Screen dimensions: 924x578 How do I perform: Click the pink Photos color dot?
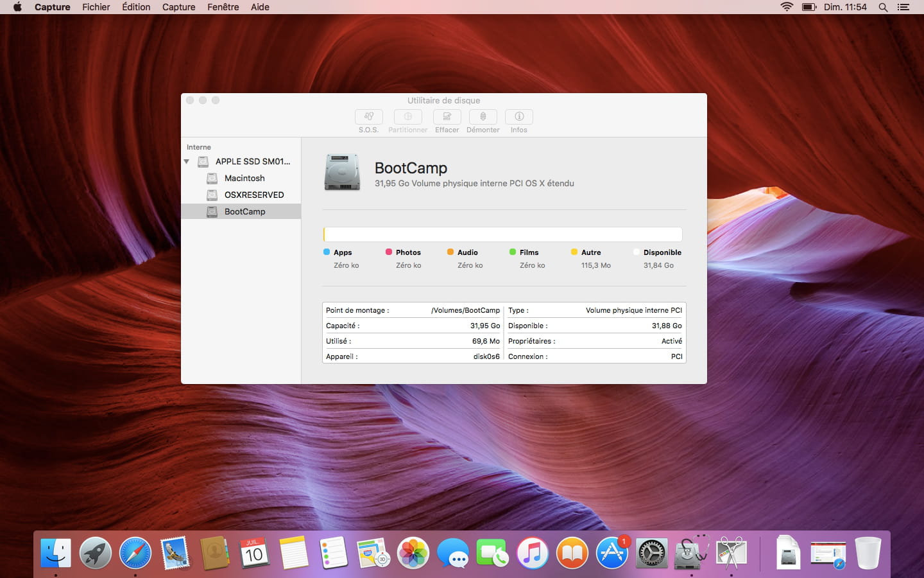click(x=389, y=252)
